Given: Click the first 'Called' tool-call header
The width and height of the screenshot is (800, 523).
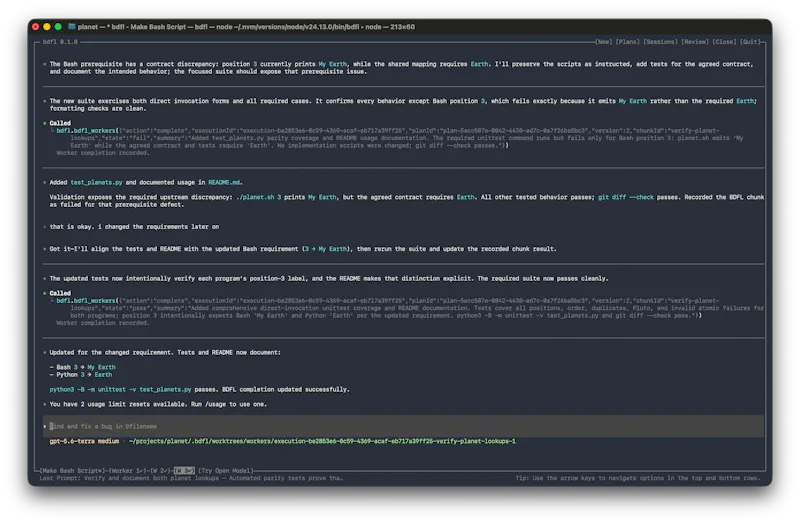Looking at the screenshot, I should [x=60, y=123].
